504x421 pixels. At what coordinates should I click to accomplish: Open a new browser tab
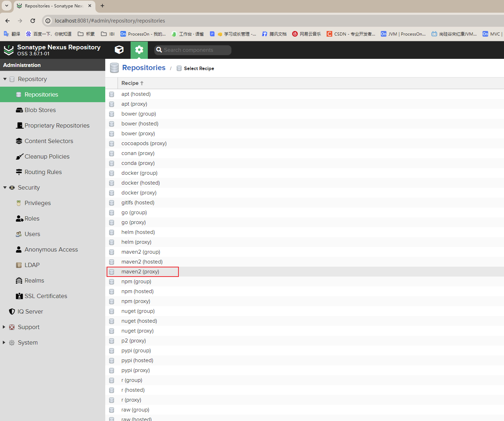point(102,6)
